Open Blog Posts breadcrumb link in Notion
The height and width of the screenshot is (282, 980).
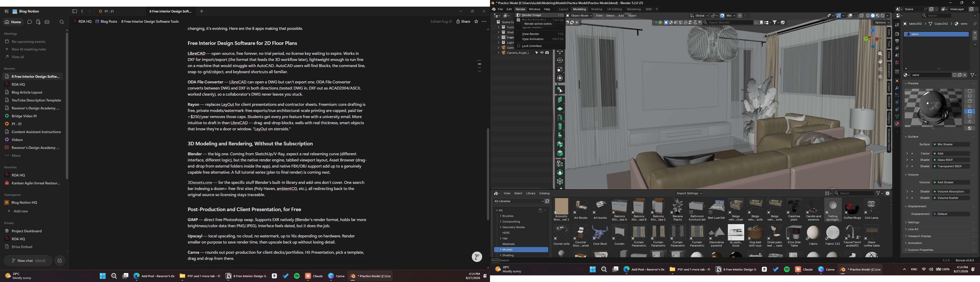pos(106,22)
